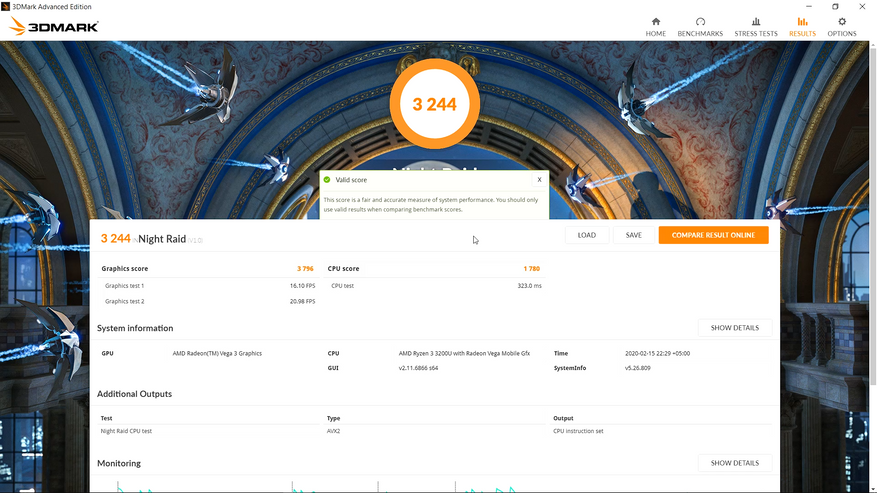This screenshot has width=877, height=493.
Task: Show details for Monitoring
Action: click(x=734, y=463)
